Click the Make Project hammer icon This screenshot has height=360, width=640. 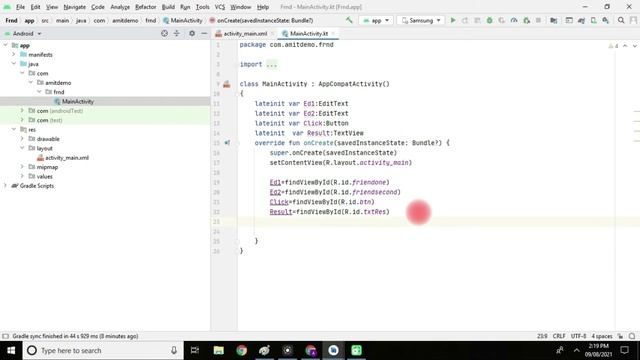click(x=349, y=20)
